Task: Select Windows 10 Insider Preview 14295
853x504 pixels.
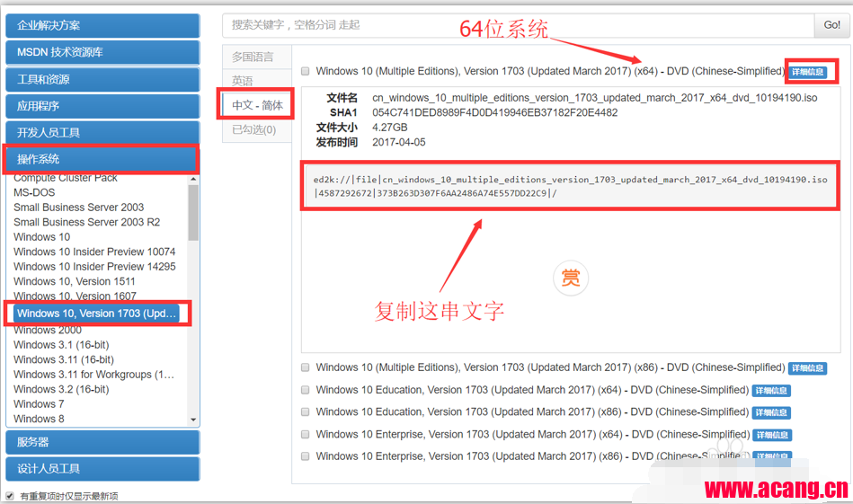Action: [94, 267]
